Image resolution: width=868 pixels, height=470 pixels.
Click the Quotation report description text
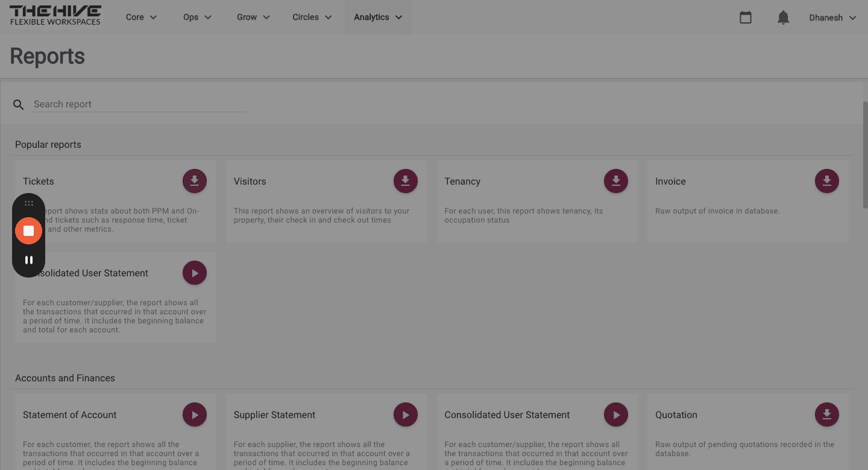(x=744, y=449)
